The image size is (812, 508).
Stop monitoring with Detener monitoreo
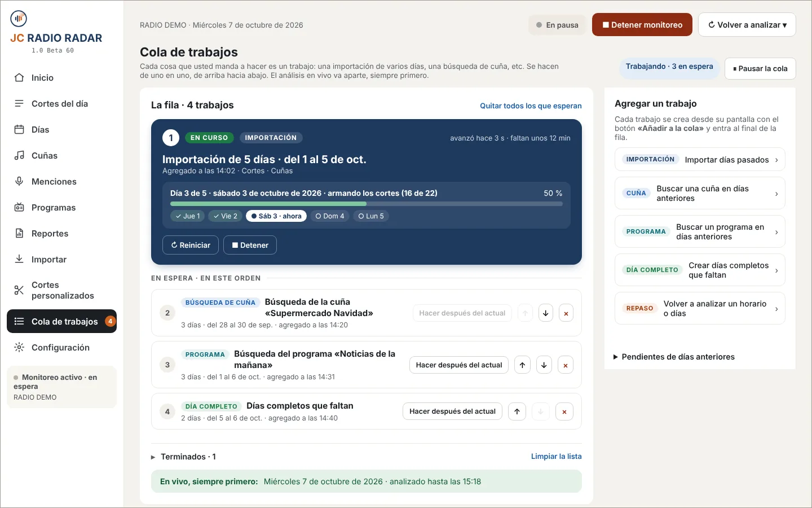pos(642,25)
